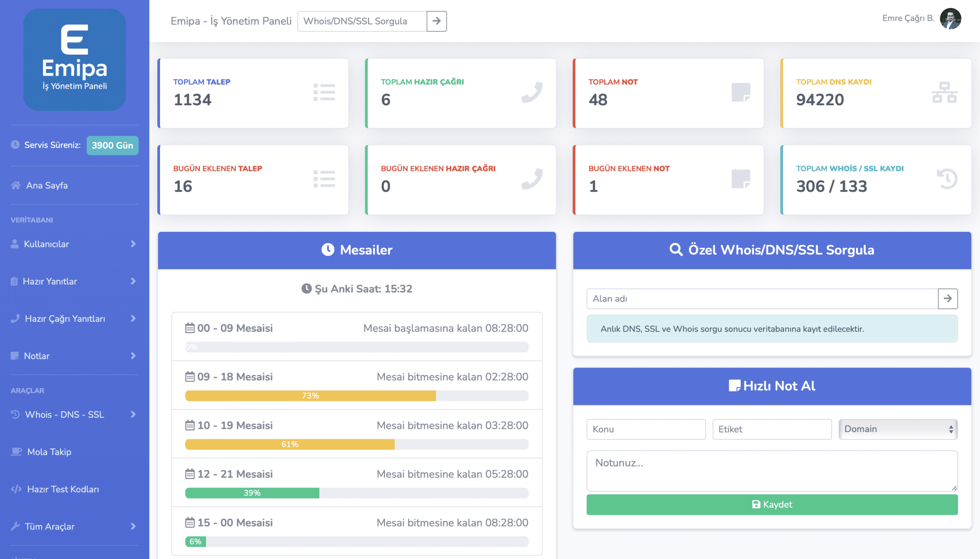The height and width of the screenshot is (559, 980).
Task: Click the user profile avatar picture
Action: (x=950, y=18)
